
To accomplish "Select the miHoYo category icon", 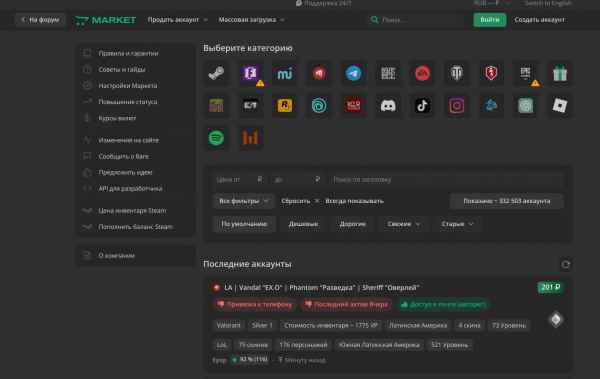I will click(x=285, y=73).
